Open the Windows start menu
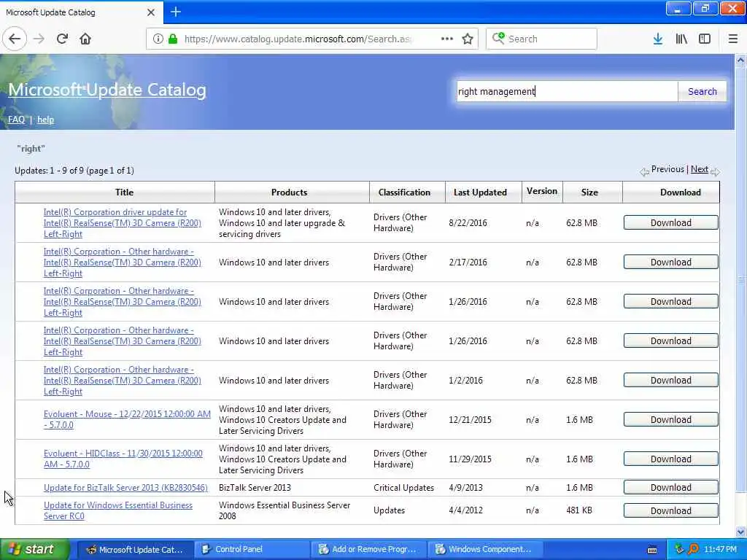 click(34, 550)
